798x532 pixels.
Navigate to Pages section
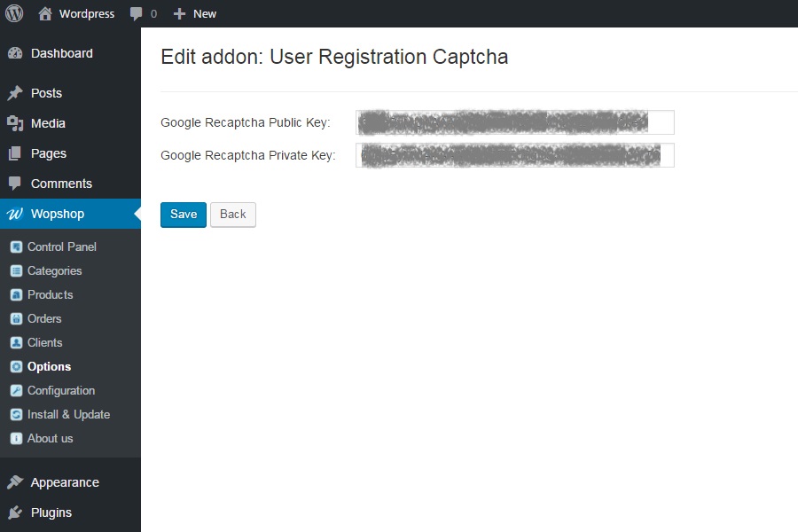pyautogui.click(x=49, y=153)
